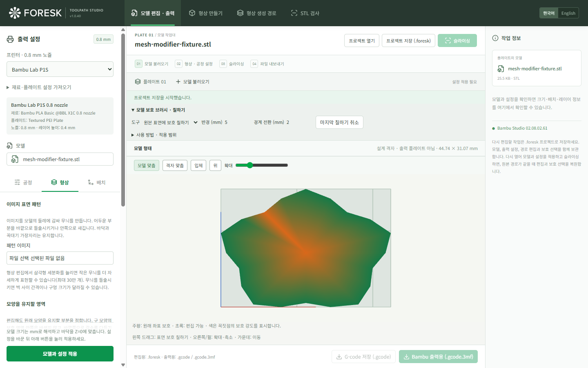Click the download icon on G-code 저장 button
This screenshot has width=588, height=368.
pyautogui.click(x=339, y=357)
